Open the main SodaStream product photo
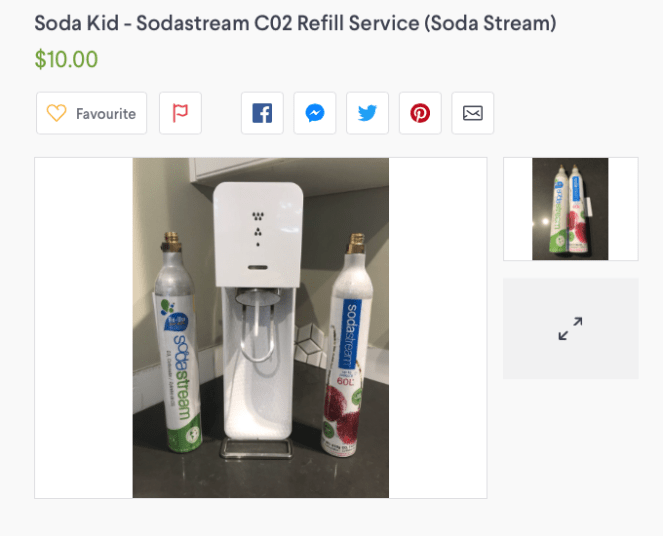 pos(260,327)
